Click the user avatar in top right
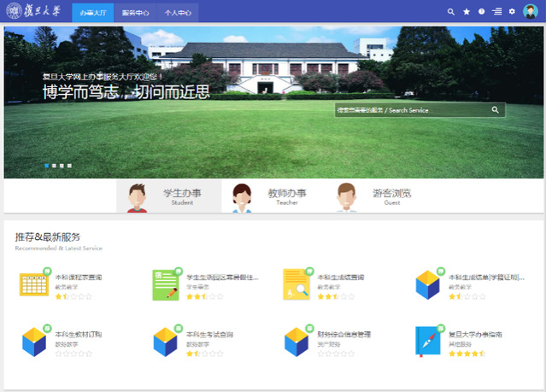This screenshot has height=392, width=546. [x=531, y=12]
